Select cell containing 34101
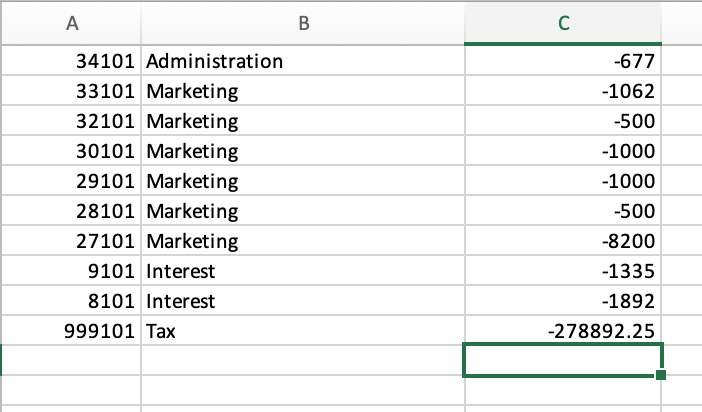The height and width of the screenshot is (412, 702). pyautogui.click(x=72, y=60)
